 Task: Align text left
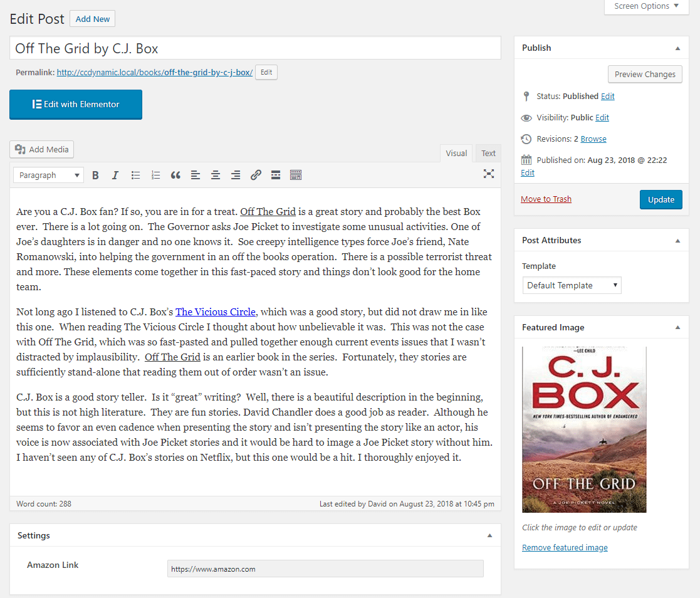(196, 175)
